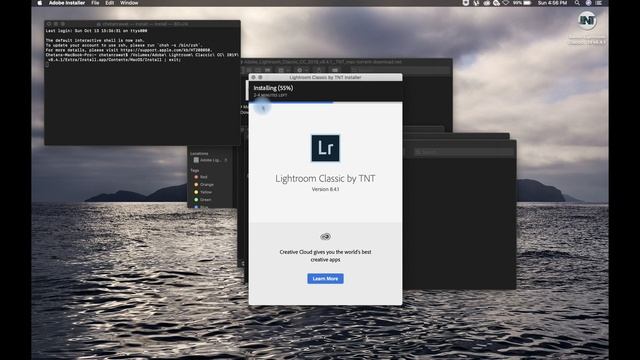
Task: Open Spotlight search in menu bar
Action: (x=577, y=3)
